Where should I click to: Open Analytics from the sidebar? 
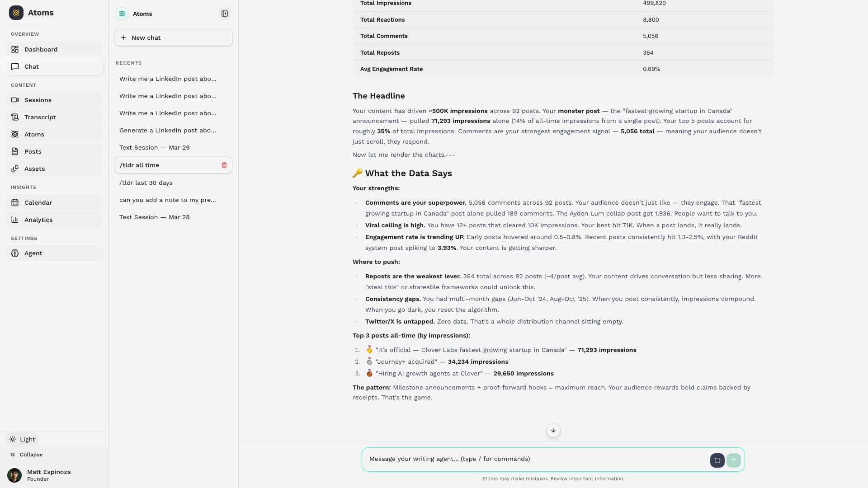tap(38, 220)
